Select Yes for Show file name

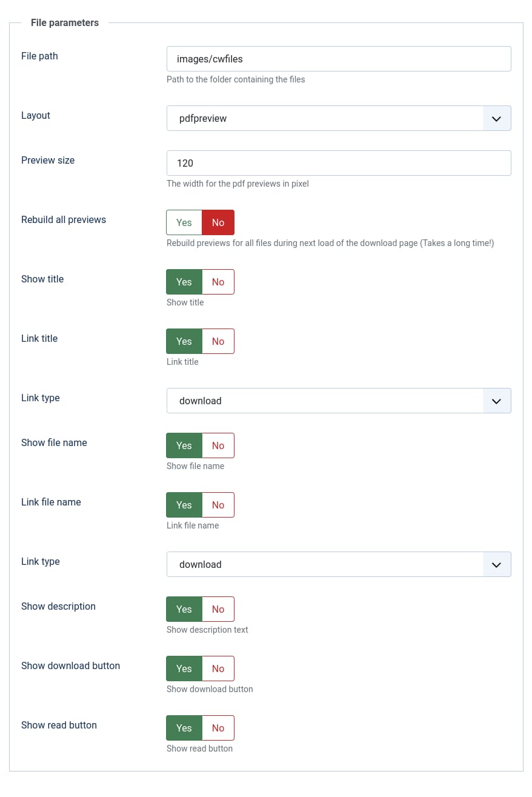tap(184, 445)
